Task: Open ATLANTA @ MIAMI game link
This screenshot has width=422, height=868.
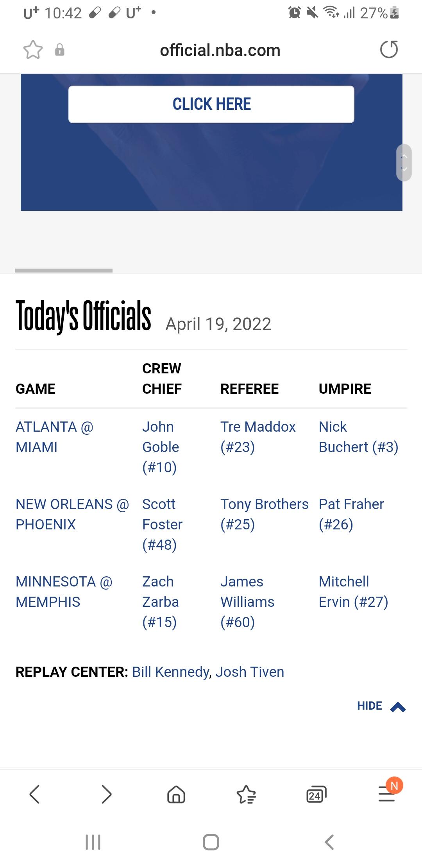Action: tap(55, 437)
